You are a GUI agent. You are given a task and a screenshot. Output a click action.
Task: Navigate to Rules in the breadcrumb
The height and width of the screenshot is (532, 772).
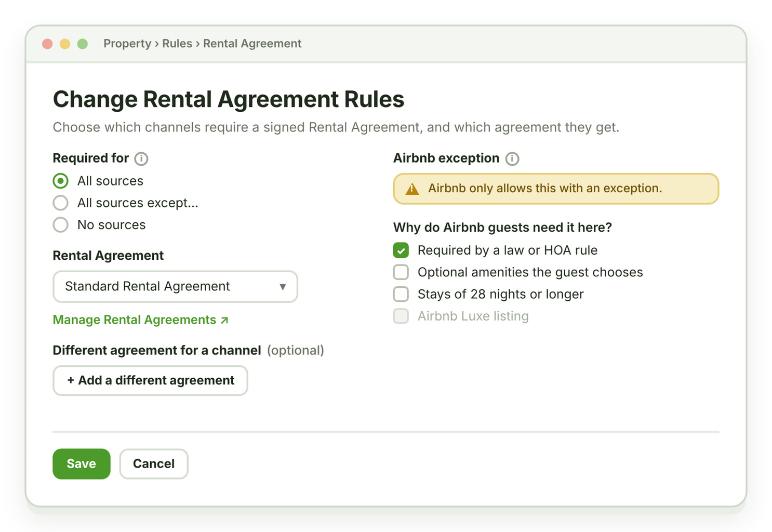pos(177,44)
